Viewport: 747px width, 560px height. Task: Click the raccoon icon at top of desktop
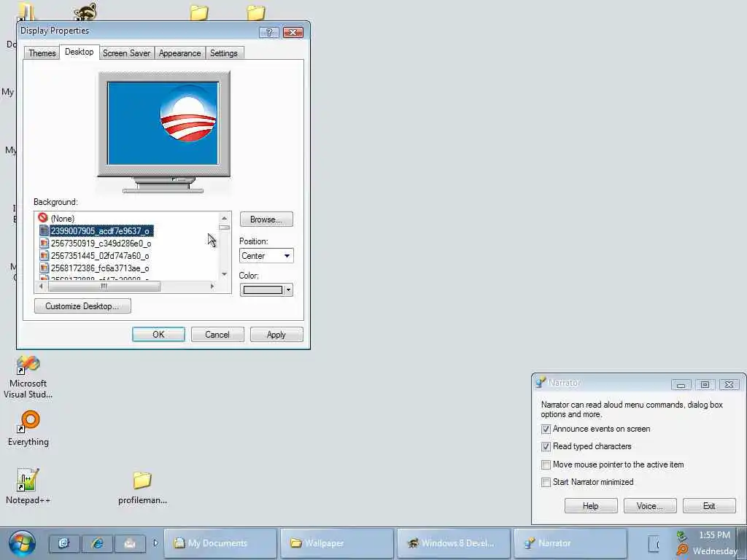(x=86, y=12)
